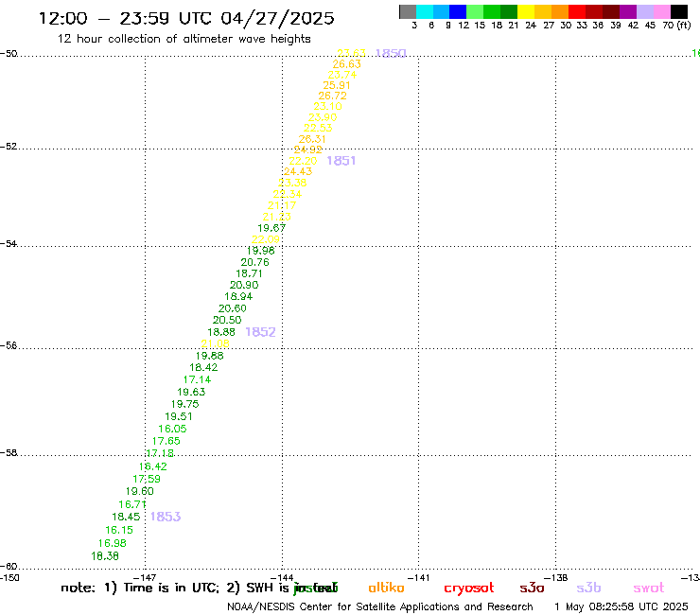This screenshot has height=615, width=700.
Task: Click the -56 latitude axis label
Action: pos(9,345)
